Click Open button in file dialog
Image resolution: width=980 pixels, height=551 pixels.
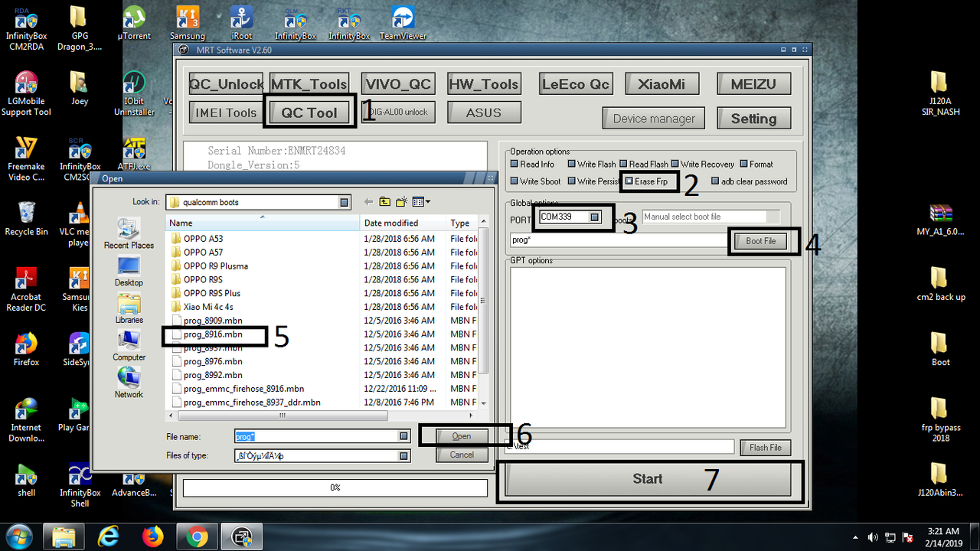click(x=462, y=436)
